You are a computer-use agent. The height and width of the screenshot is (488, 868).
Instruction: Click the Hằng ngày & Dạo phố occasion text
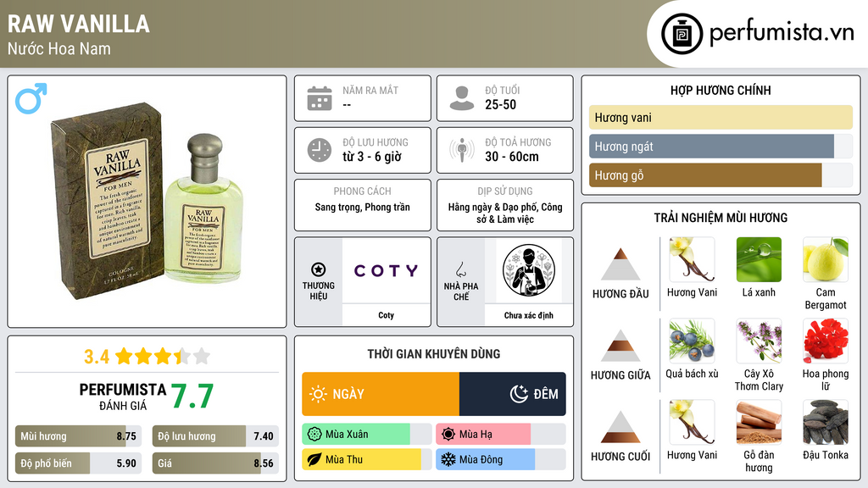coord(505,213)
